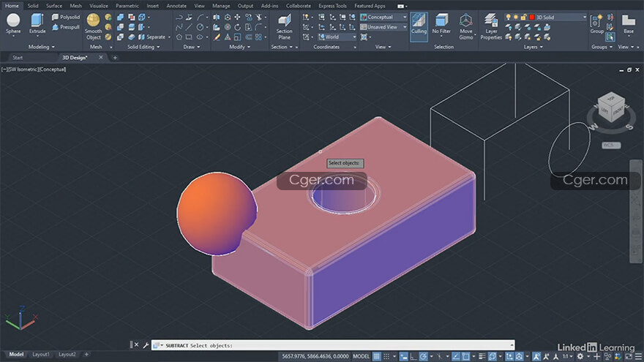Screen dimensions: 644x362
Task: Toggle MODEL space button in status bar
Action: [361, 356]
